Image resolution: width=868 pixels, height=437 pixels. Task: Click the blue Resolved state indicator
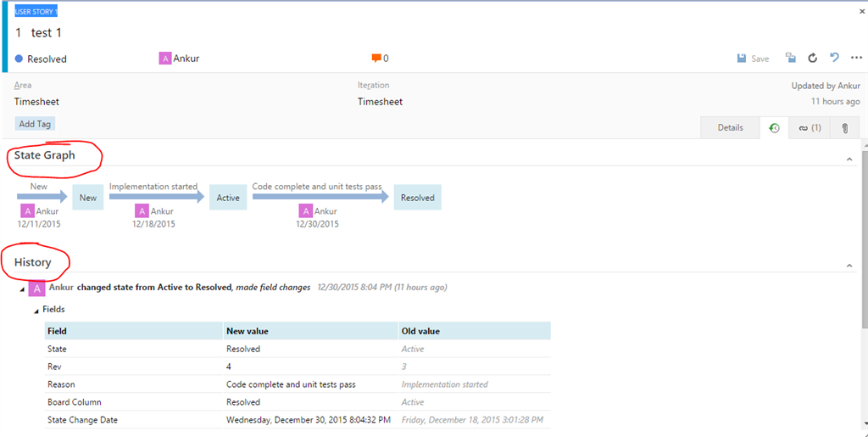coord(19,59)
